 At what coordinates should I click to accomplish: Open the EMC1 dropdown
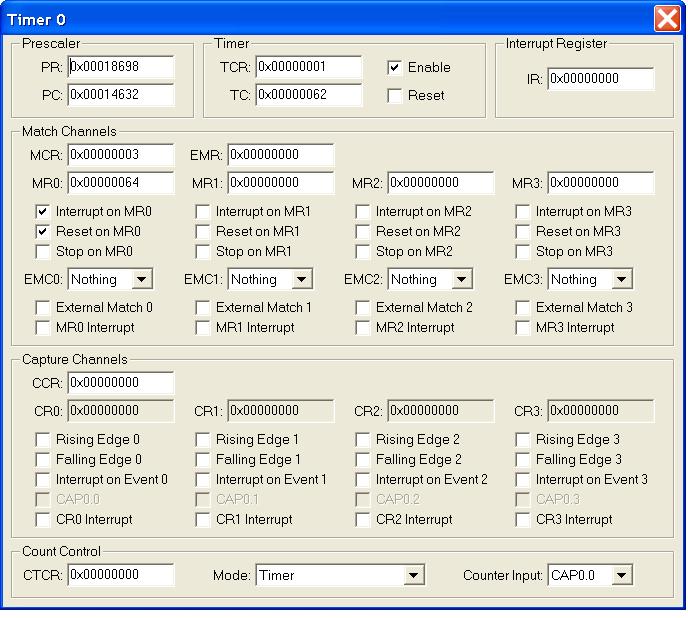[x=270, y=279]
